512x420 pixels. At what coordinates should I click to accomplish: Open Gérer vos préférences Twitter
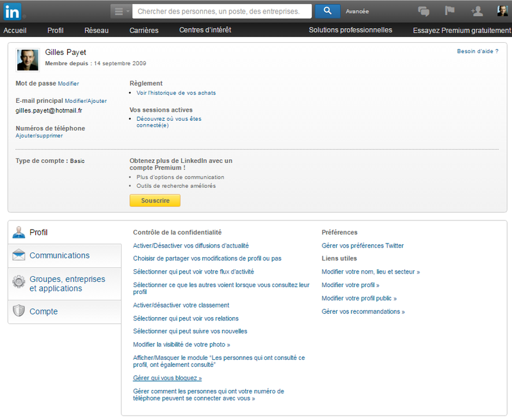coord(362,245)
